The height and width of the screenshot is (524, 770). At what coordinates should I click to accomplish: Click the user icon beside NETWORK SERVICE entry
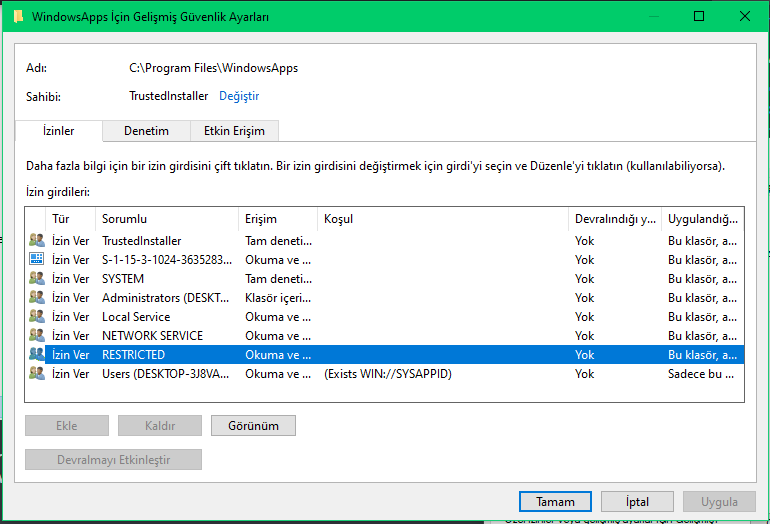(x=36, y=335)
